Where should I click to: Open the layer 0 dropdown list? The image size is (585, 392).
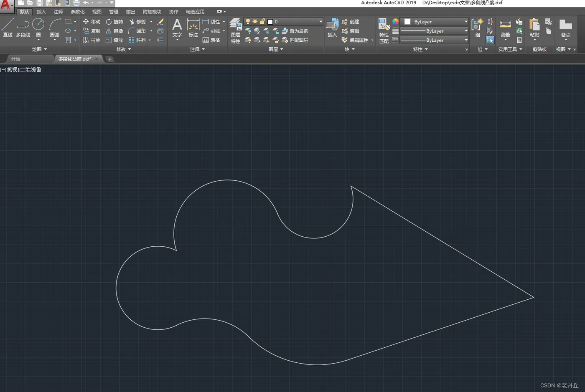(x=320, y=21)
